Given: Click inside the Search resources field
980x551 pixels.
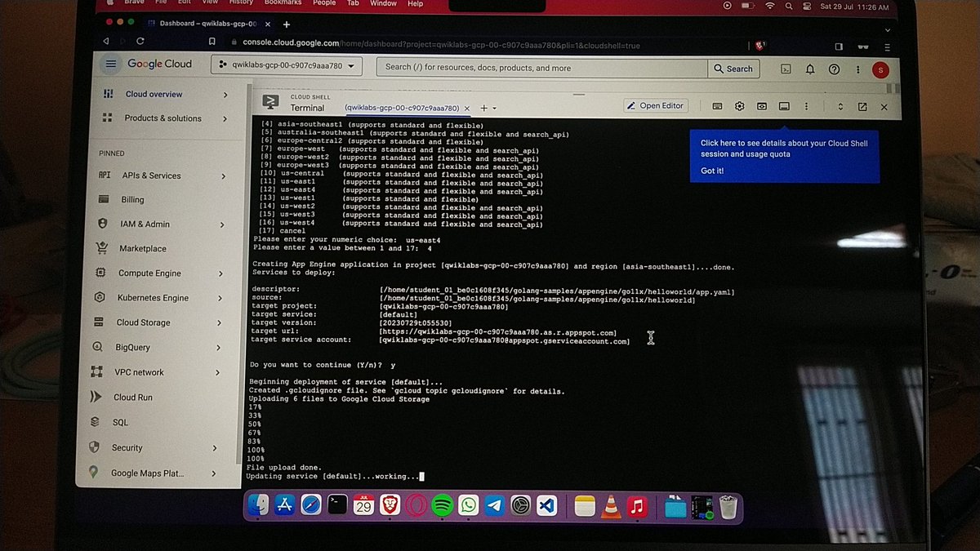Looking at the screenshot, I should [x=539, y=69].
